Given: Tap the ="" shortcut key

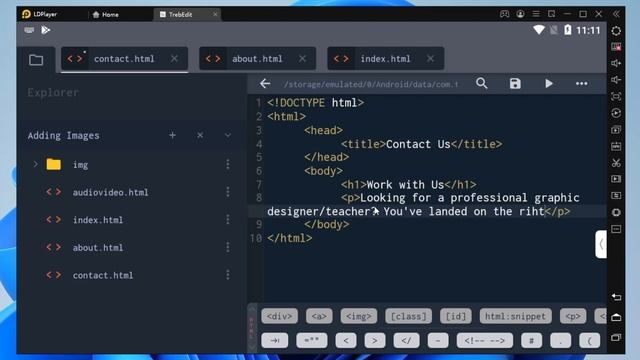Looking at the screenshot, I should click(x=312, y=340).
